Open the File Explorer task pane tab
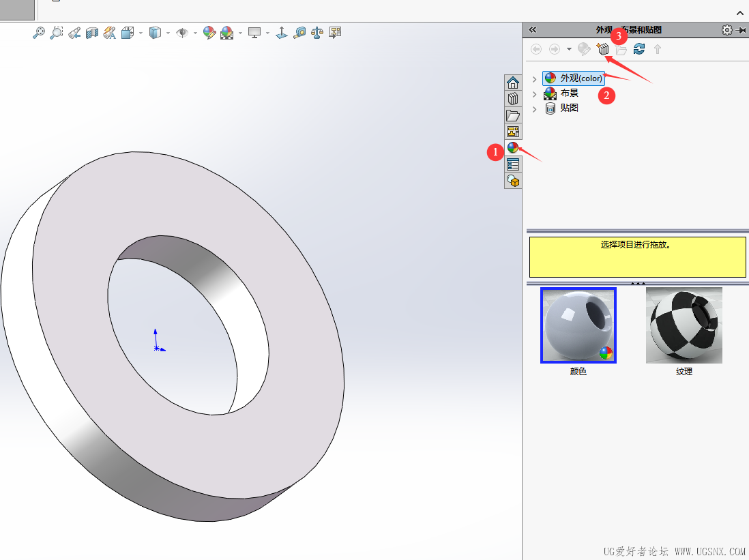Viewport: 749px width, 560px height. pos(513,115)
